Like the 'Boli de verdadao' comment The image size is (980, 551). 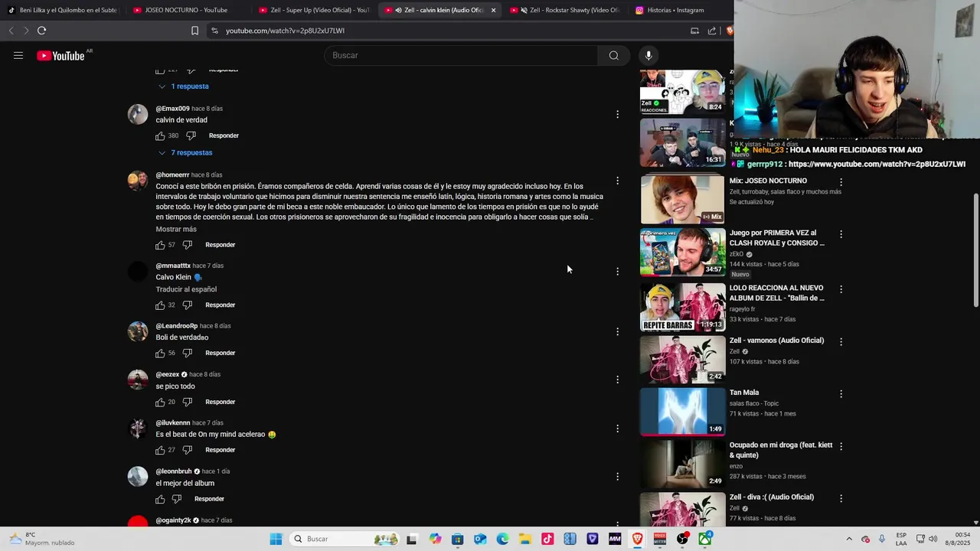click(160, 353)
